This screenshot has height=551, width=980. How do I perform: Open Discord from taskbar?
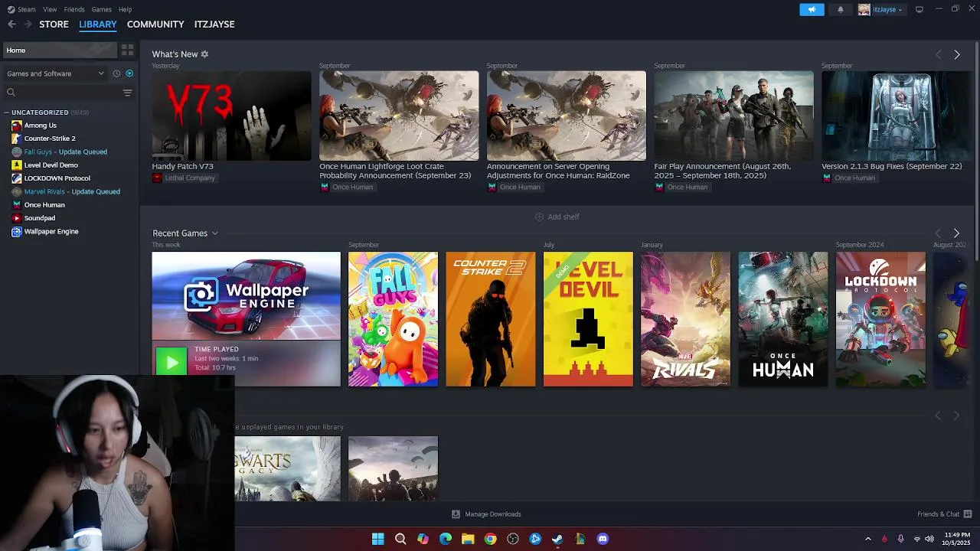coord(603,539)
